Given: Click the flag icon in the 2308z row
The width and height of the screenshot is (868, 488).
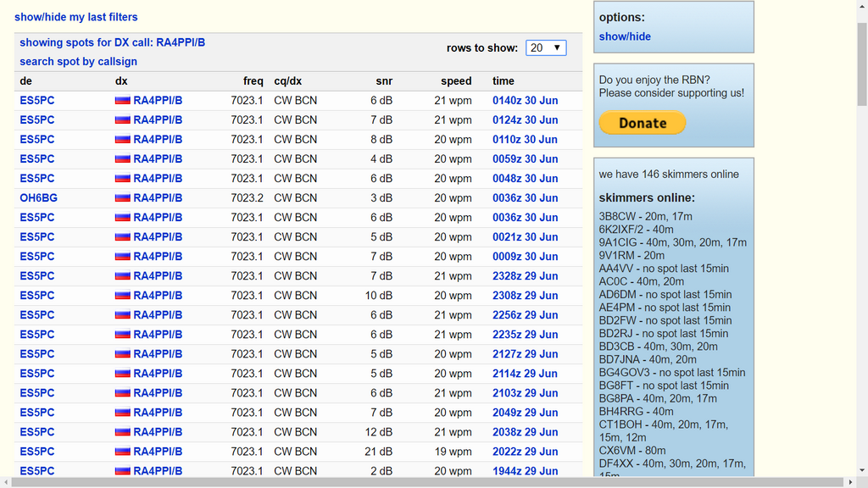Looking at the screenshot, I should [122, 296].
